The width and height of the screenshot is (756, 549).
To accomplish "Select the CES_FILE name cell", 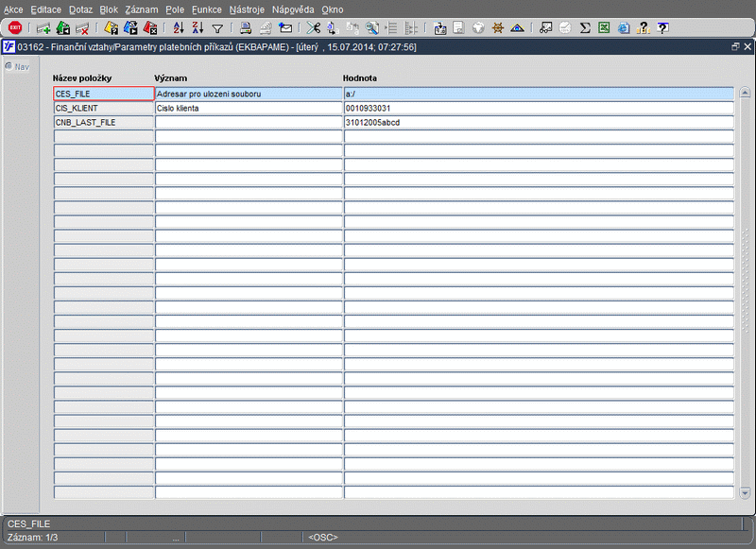I will click(x=104, y=94).
